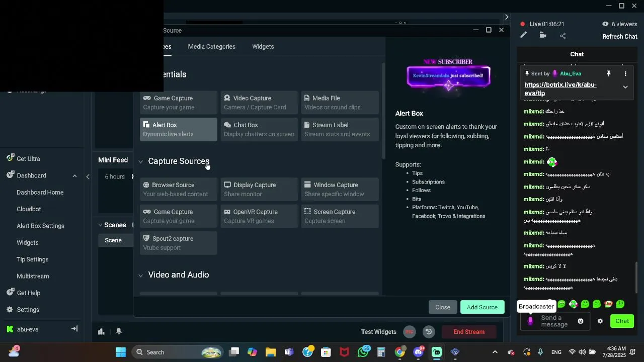Open pinned message three-dot options menu
The image size is (644, 362).
(x=625, y=73)
